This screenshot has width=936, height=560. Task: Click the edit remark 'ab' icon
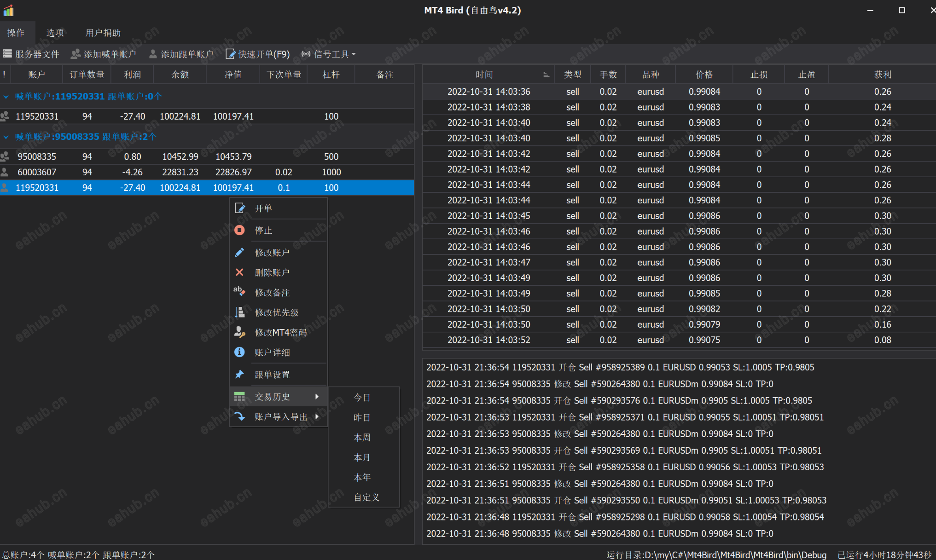[x=239, y=292]
